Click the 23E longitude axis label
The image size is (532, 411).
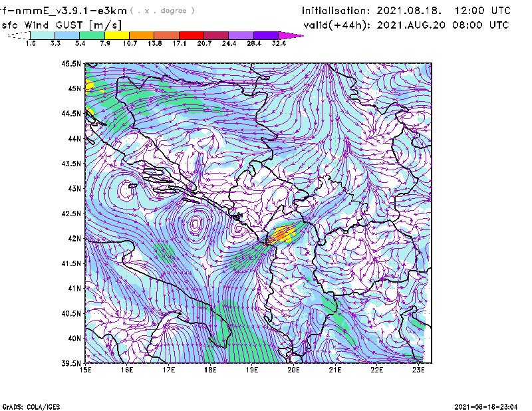[419, 370]
